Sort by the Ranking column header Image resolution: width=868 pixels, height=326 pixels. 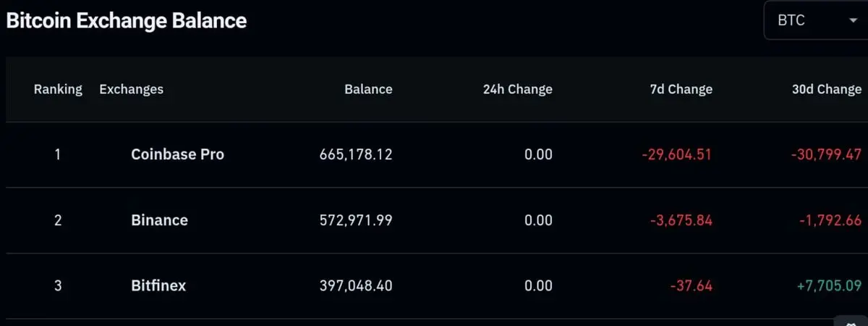[x=58, y=90]
